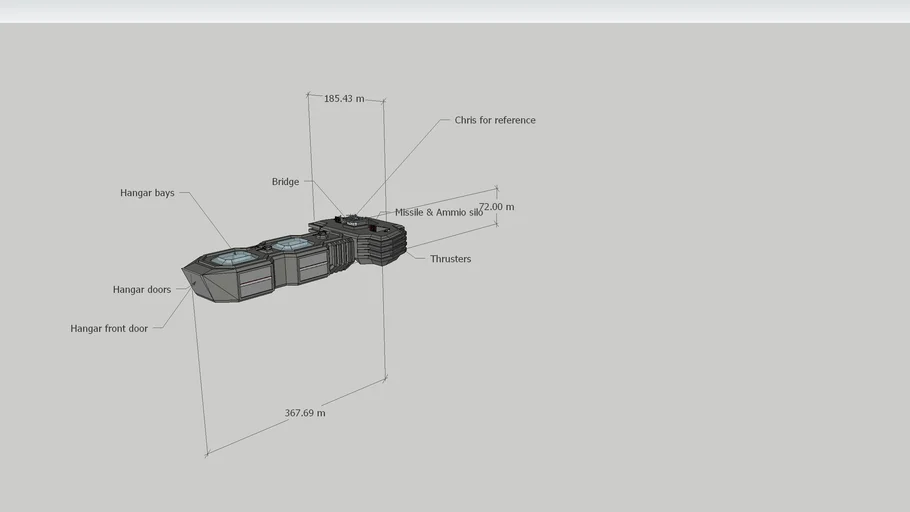Image resolution: width=910 pixels, height=512 pixels.
Task: Click the front blue hangar bay window
Action: click(237, 258)
